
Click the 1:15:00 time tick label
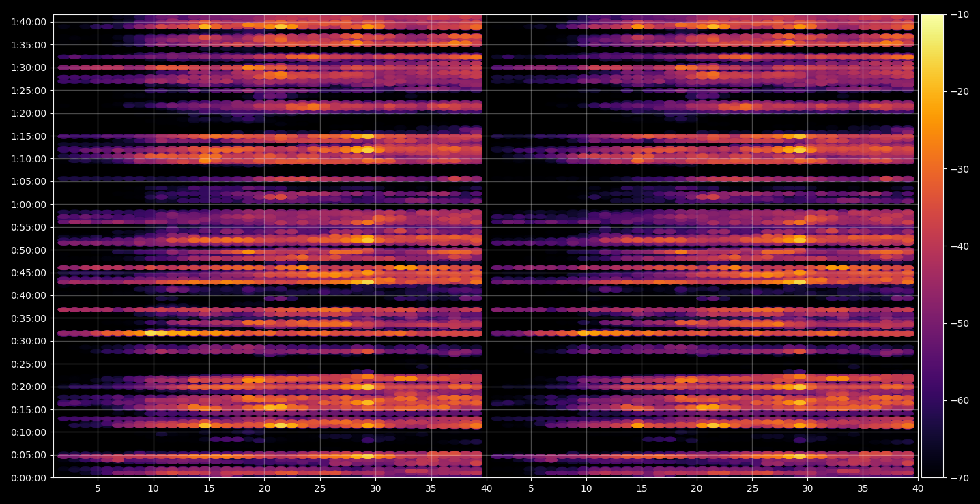click(x=29, y=136)
